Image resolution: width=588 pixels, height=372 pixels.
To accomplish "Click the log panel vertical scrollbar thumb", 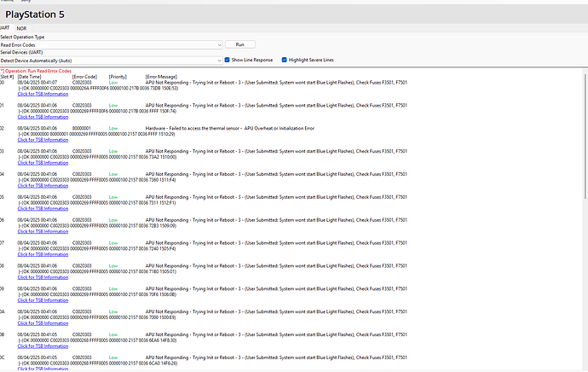I will [x=585, y=136].
